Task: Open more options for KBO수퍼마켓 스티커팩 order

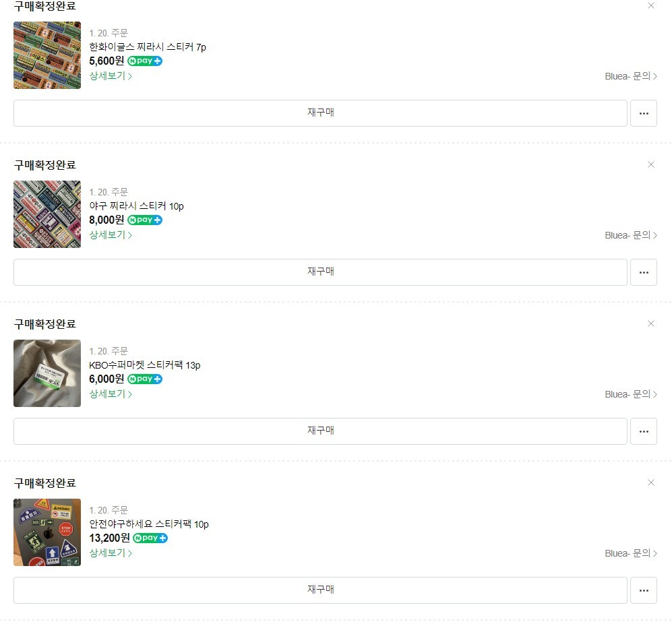Action: point(643,431)
